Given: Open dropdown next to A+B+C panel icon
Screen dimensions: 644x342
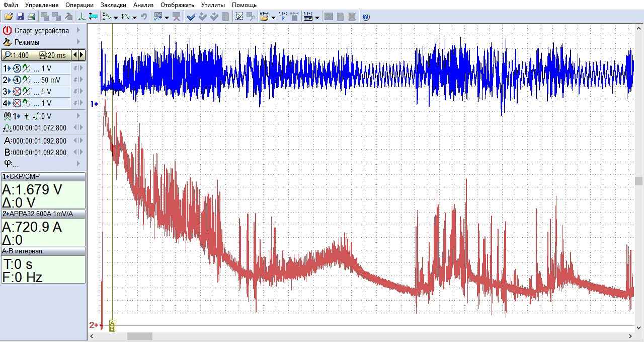Looking at the screenshot, I should (x=317, y=17).
